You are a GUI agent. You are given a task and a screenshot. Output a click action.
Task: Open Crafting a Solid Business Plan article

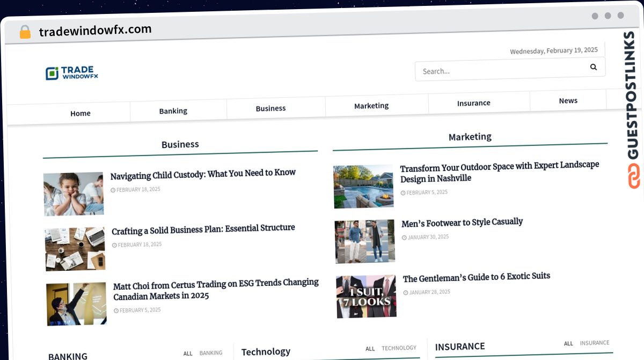203,229
